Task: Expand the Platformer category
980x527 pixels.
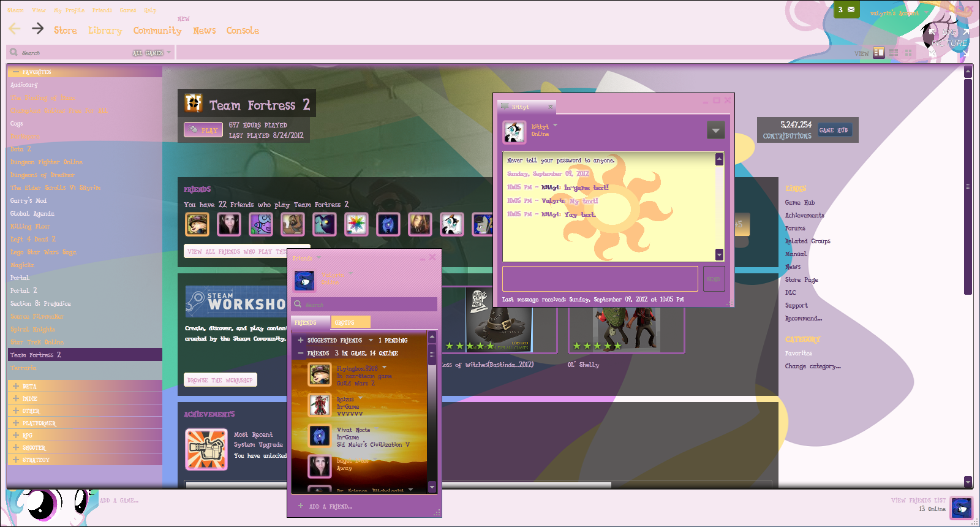Action: coord(16,423)
